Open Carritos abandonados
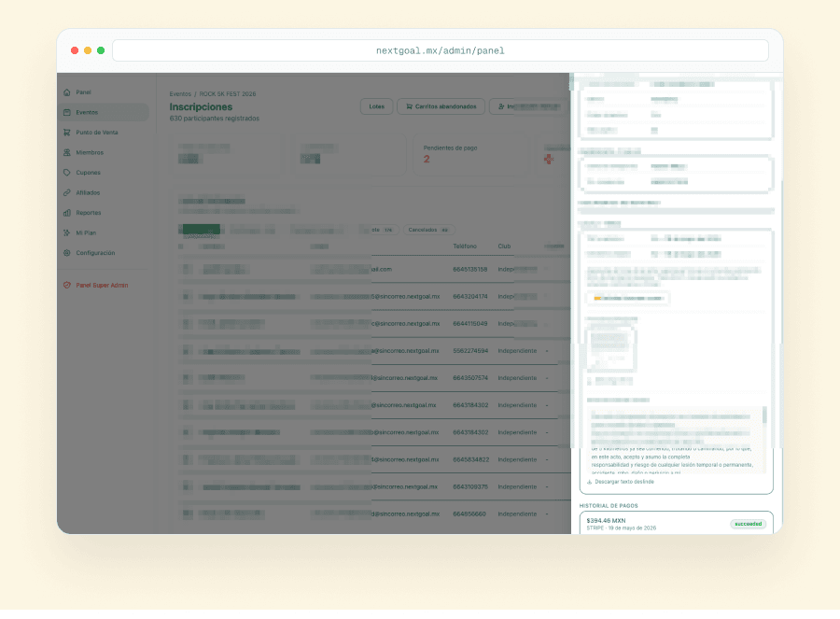This screenshot has height=619, width=840. tap(441, 106)
